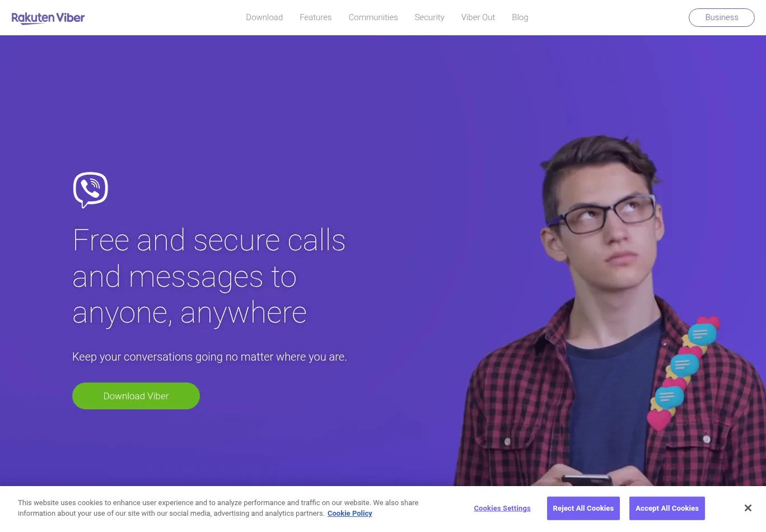The height and width of the screenshot is (532, 766).
Task: Click the large pink heart sticker at chain bottom
Action: (659, 419)
